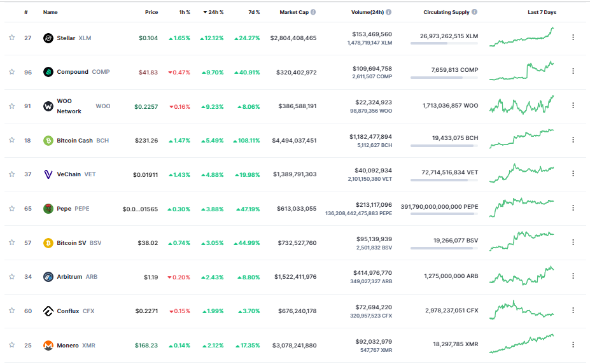Open Stellar row options menu
The image size is (590, 364).
point(573,37)
